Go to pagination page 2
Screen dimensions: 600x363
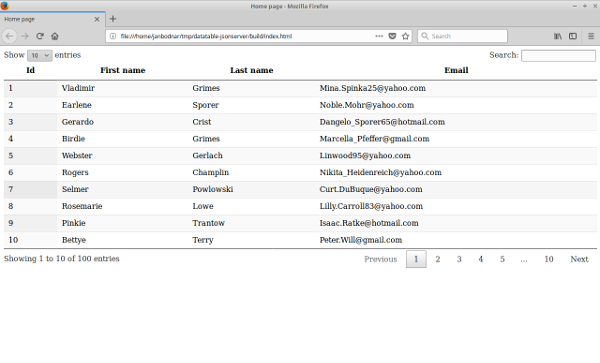(x=438, y=259)
